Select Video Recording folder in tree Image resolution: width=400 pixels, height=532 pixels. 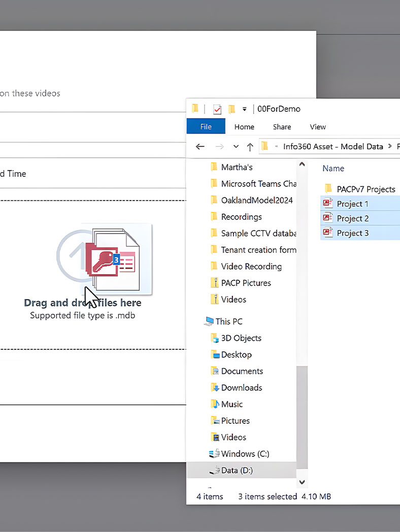(251, 267)
